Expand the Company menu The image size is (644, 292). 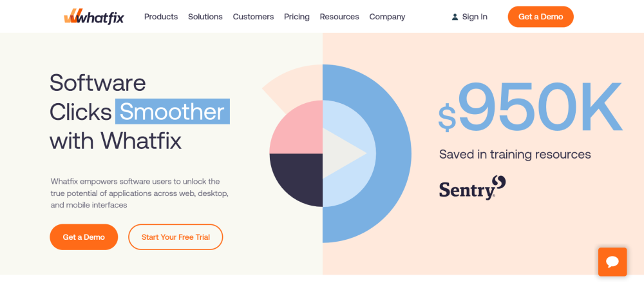(387, 17)
